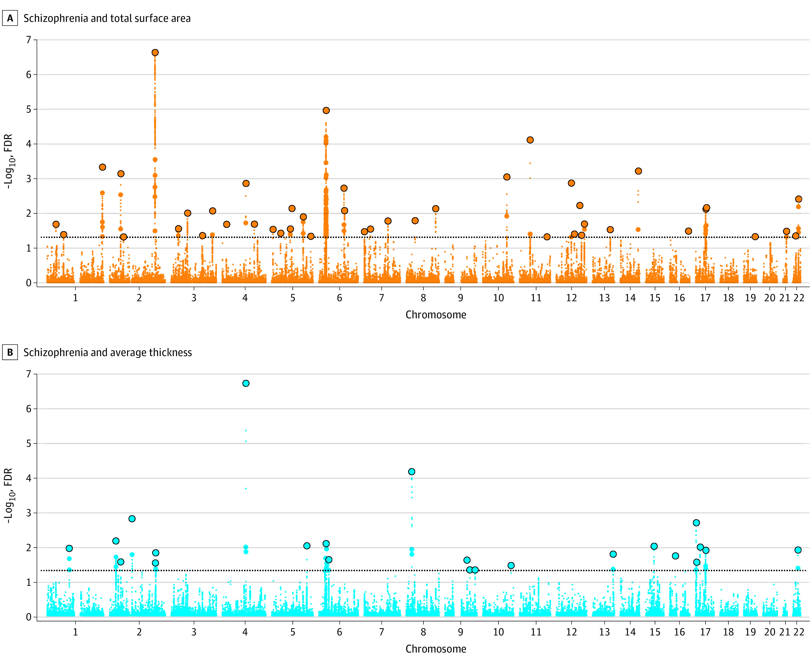This screenshot has width=812, height=664.
Task: Click chromosome tick label 8 under panel B
Action: point(423,632)
